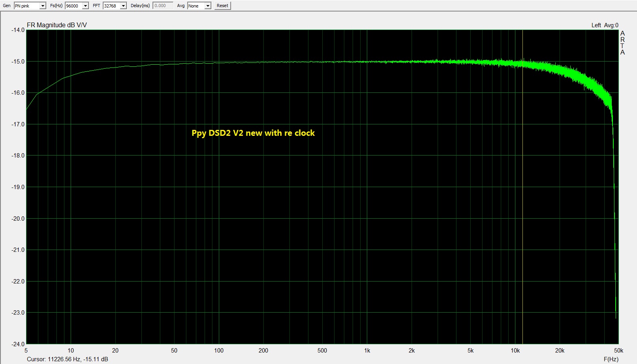Open the Gen signal type dropdown

click(x=30, y=6)
